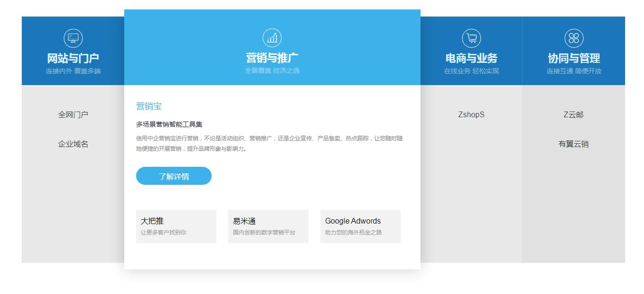This screenshot has width=644, height=294.
Task: Click the ZshopS product link
Action: [471, 114]
